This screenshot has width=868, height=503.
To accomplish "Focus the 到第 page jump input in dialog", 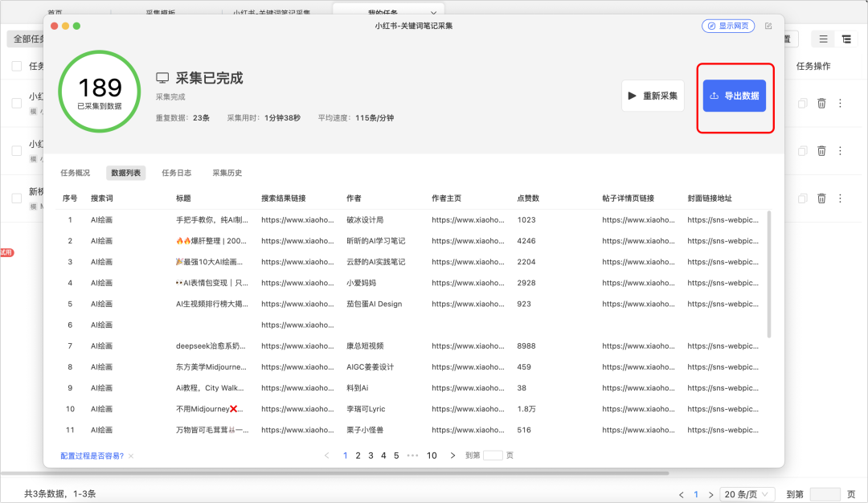I will [493, 456].
